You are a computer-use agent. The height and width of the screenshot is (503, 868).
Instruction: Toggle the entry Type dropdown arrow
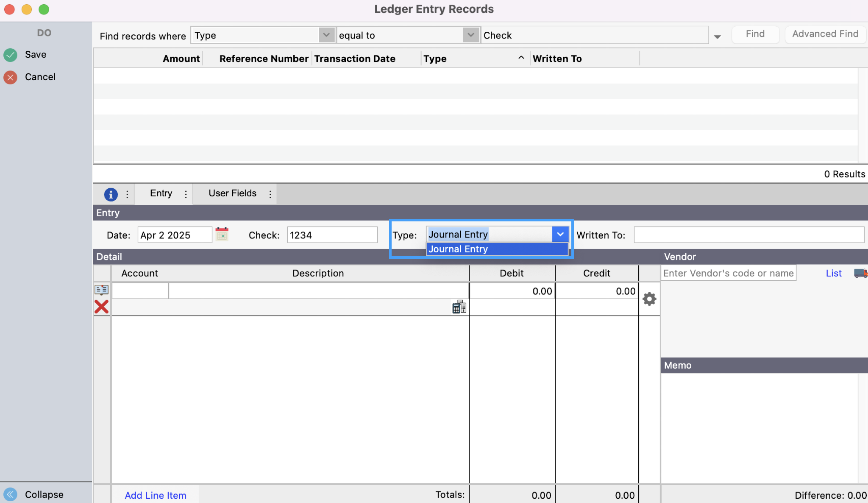pos(560,235)
